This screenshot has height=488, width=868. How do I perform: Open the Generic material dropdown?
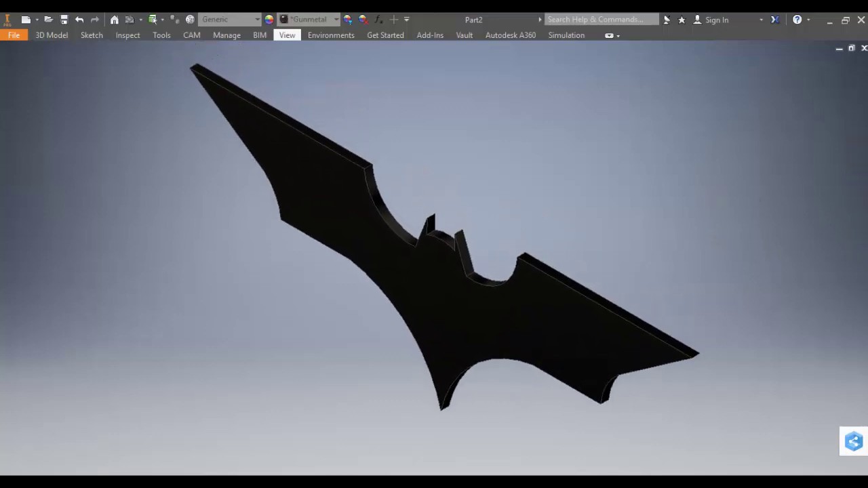pyautogui.click(x=230, y=20)
